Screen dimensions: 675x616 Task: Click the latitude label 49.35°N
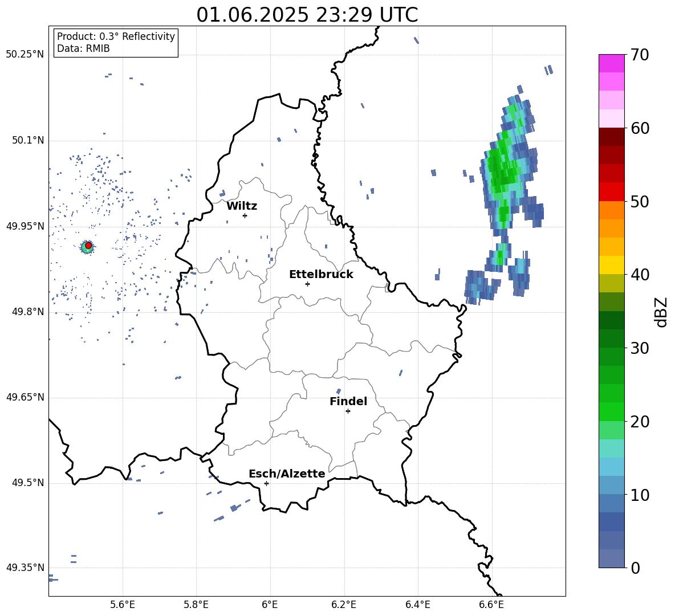coord(25,568)
